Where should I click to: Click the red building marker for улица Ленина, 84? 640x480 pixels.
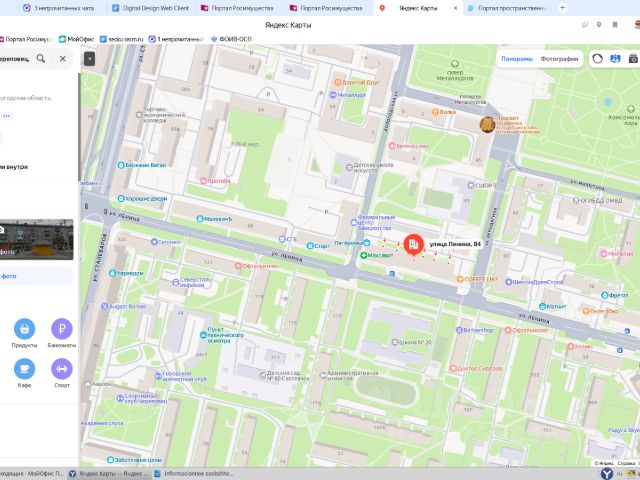413,244
